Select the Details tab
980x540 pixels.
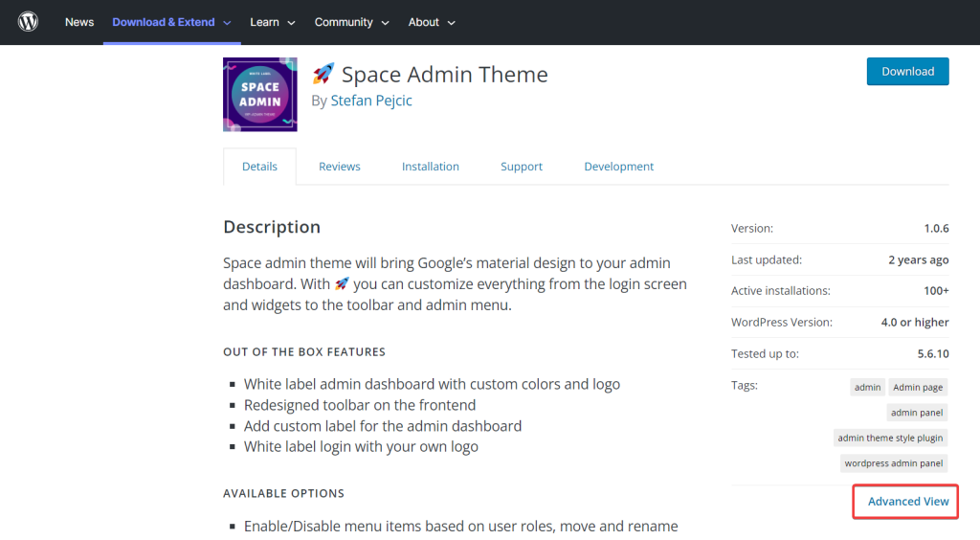tap(259, 167)
